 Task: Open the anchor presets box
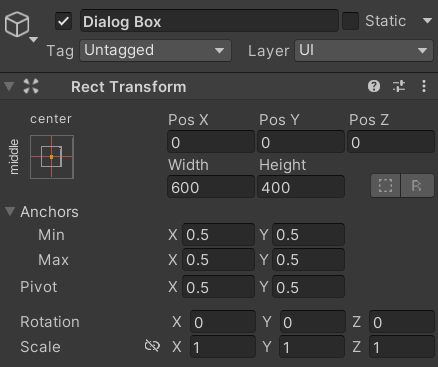52,157
